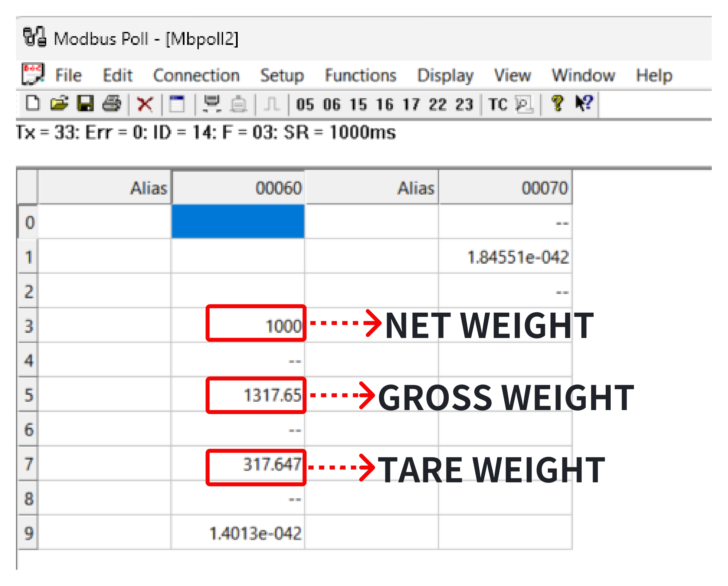Select the empty 00060 cell in row 2
The height and width of the screenshot is (586, 728).
238,290
